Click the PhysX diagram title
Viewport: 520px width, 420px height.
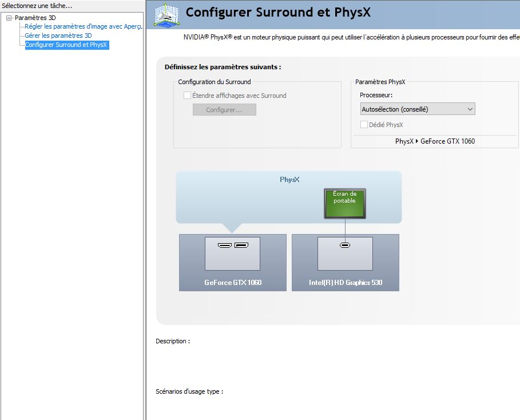[289, 180]
